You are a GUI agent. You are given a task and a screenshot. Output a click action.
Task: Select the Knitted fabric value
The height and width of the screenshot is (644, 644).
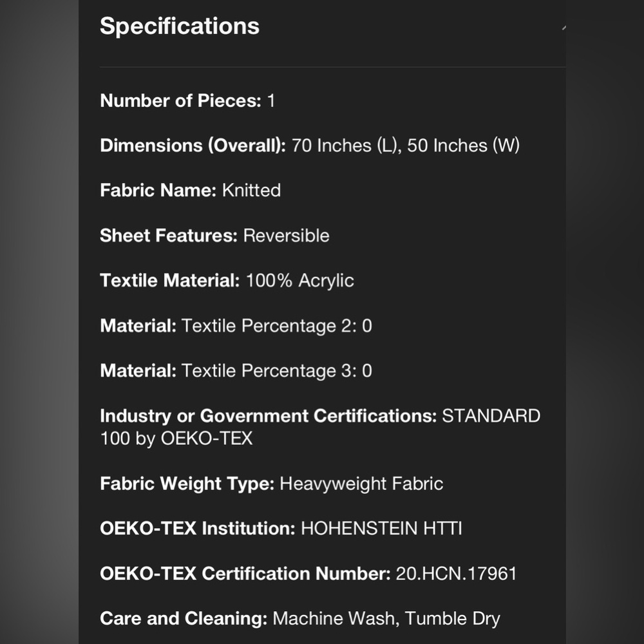pyautogui.click(x=251, y=190)
